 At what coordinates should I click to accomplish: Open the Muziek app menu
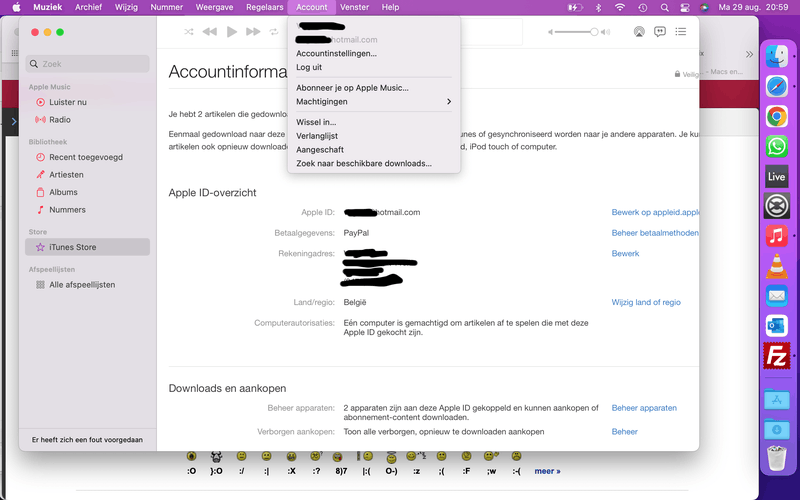tap(47, 7)
